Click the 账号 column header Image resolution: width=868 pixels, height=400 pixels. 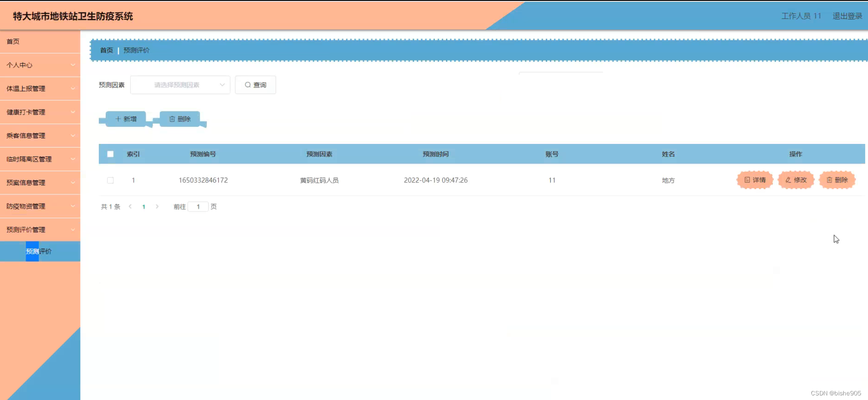pos(552,154)
